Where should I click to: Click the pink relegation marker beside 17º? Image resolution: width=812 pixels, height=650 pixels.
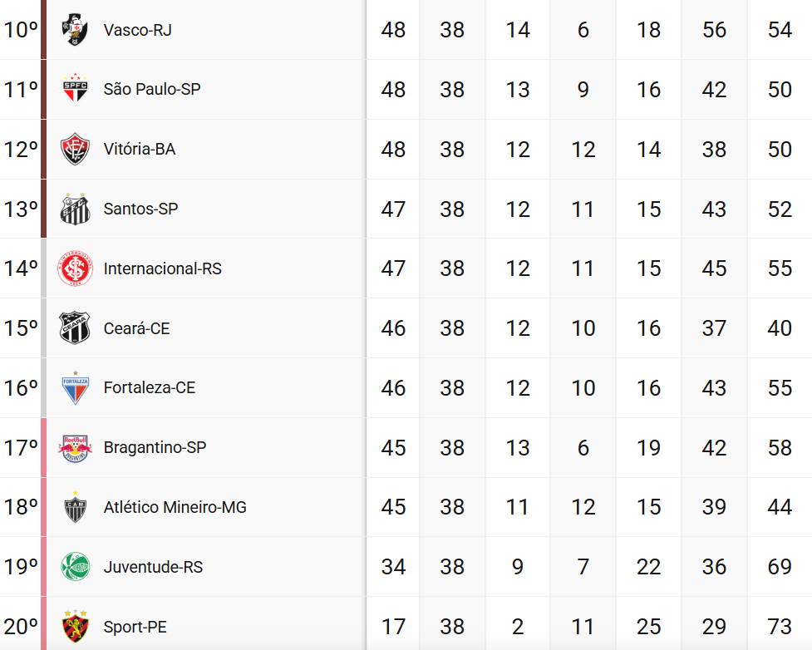(x=43, y=448)
